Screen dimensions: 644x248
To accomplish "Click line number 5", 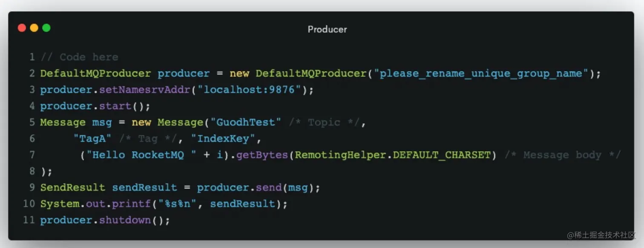I will (32, 123).
